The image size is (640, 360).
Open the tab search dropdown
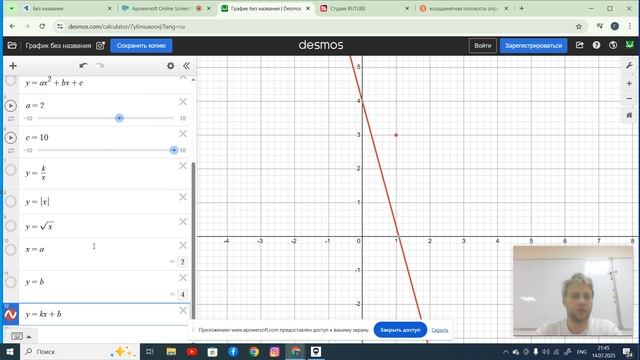[11, 8]
